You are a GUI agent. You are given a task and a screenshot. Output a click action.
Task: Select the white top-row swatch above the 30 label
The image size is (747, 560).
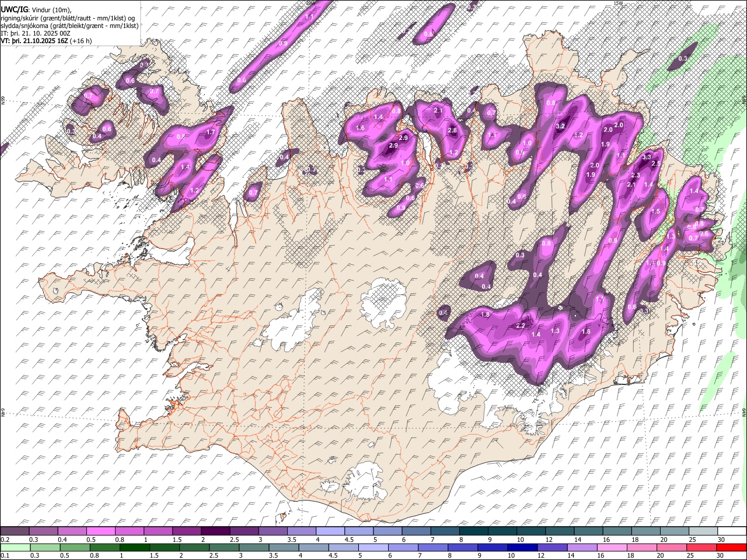coord(731,531)
